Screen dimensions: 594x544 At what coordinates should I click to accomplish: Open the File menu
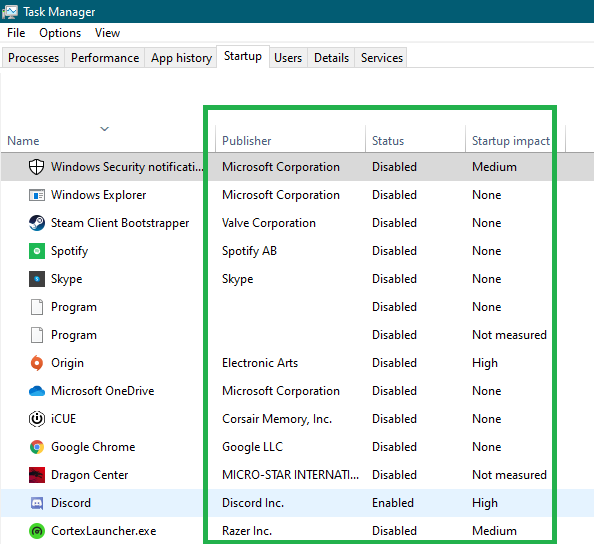pos(16,33)
